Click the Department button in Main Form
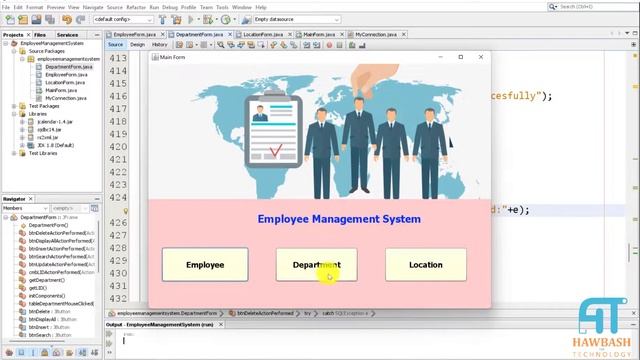 point(316,264)
